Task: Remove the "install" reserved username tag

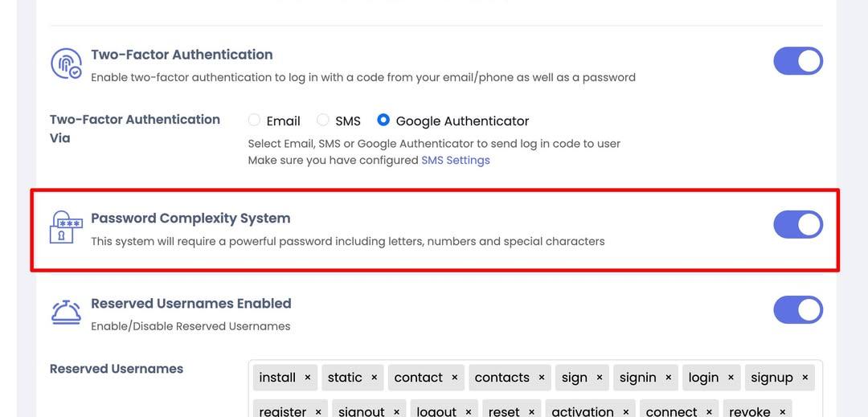Action: [x=308, y=378]
